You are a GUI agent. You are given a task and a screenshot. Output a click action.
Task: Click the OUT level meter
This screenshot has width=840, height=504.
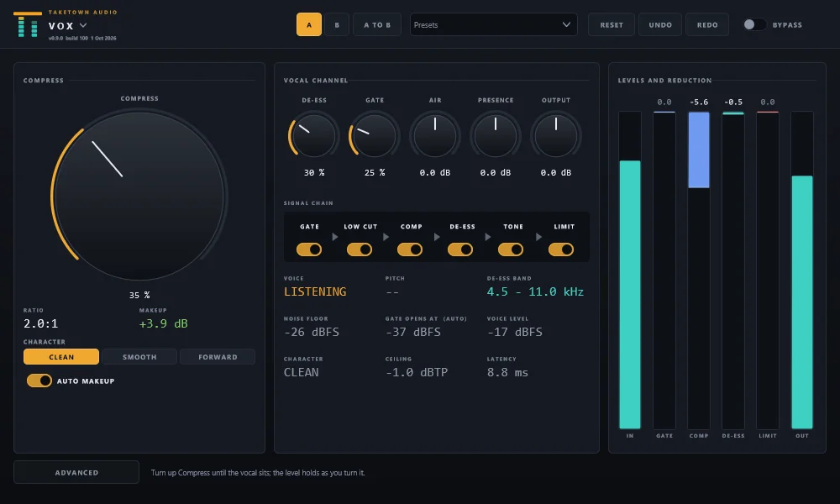point(802,270)
